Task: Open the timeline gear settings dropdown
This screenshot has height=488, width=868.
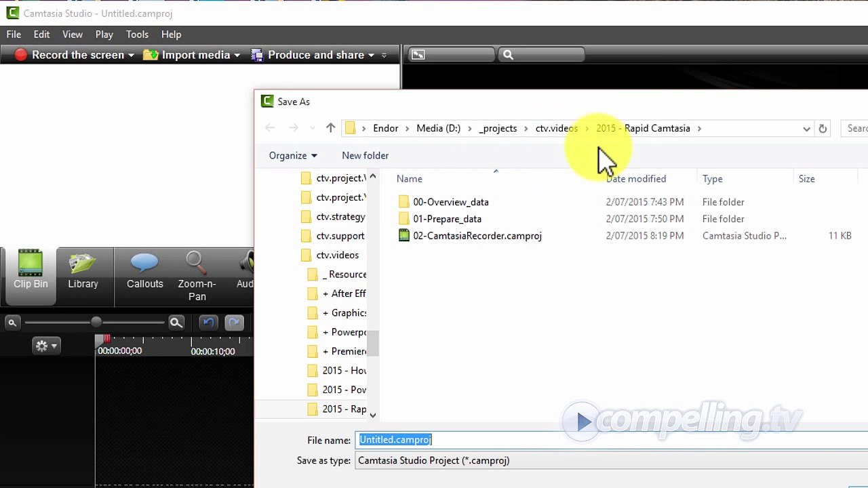Action: [x=46, y=346]
